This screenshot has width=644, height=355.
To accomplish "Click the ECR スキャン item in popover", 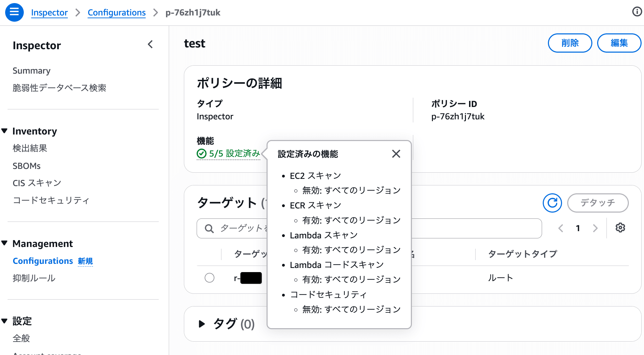I will [x=315, y=205].
